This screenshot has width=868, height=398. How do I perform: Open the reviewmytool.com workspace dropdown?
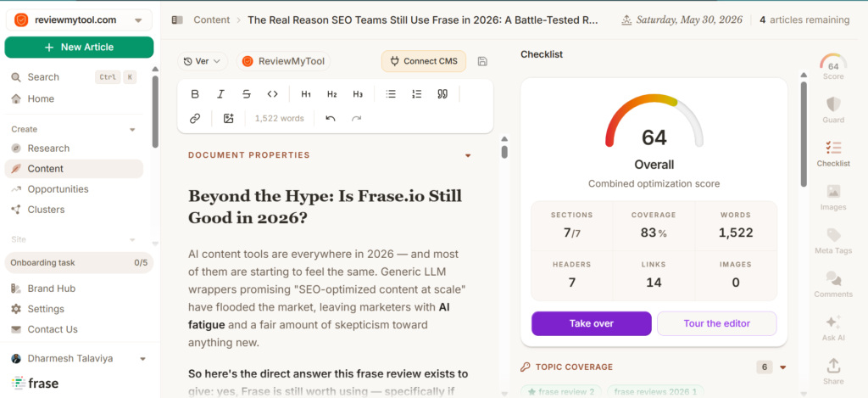tap(79, 20)
